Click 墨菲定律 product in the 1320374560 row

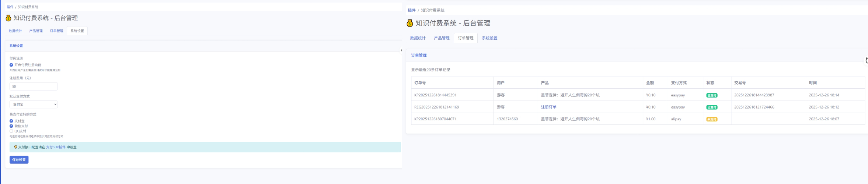click(570, 119)
